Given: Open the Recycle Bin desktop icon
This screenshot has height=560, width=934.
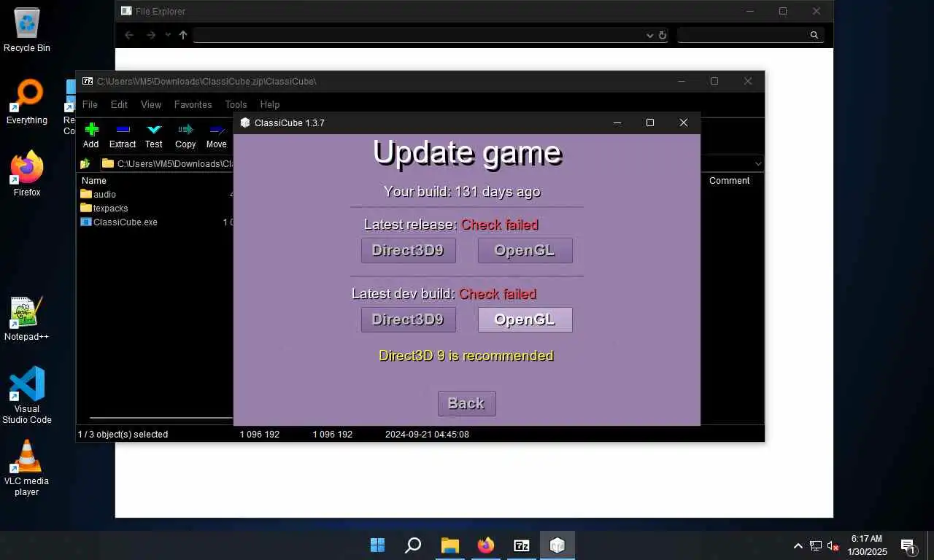Looking at the screenshot, I should (x=27, y=31).
